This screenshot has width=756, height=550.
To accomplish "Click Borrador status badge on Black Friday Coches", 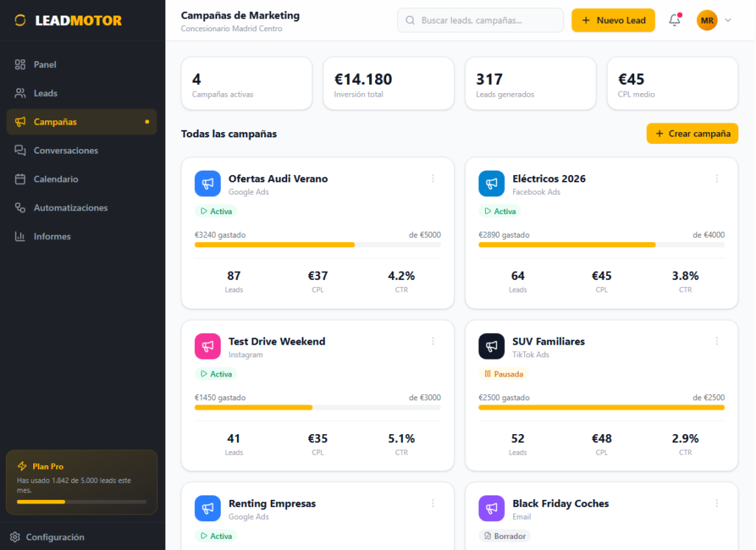I will tap(504, 536).
